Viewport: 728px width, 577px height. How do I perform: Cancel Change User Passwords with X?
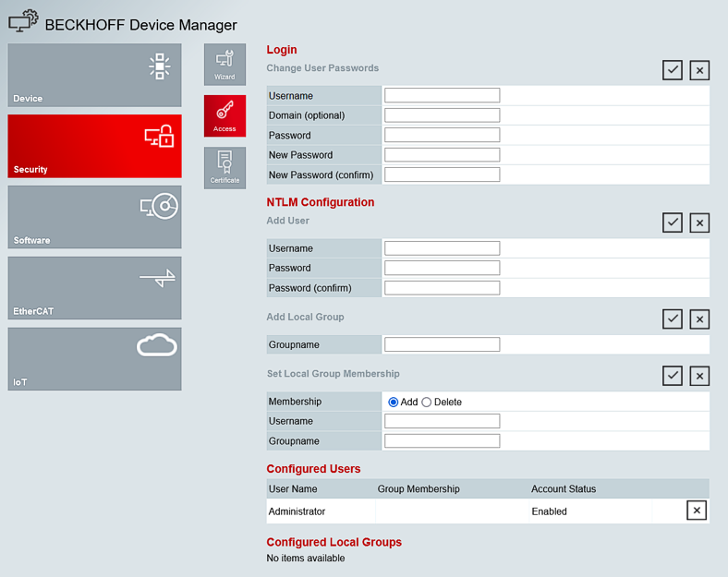pyautogui.click(x=699, y=70)
